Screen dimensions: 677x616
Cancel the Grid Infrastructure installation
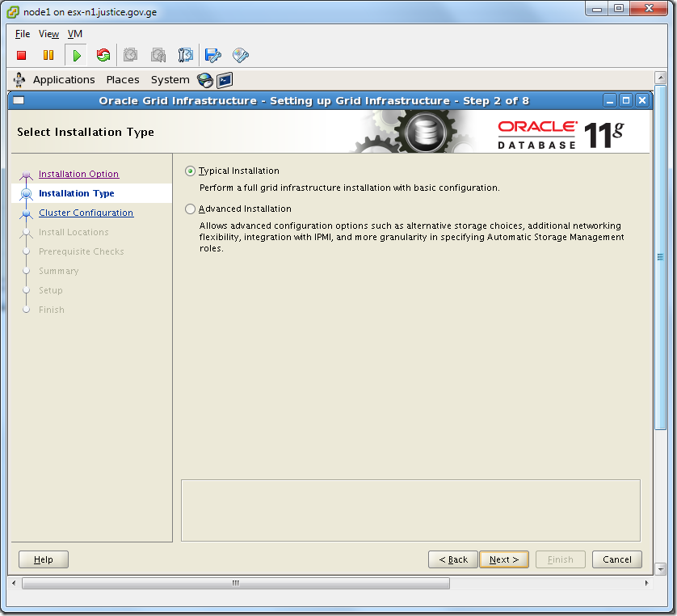pyautogui.click(x=616, y=559)
